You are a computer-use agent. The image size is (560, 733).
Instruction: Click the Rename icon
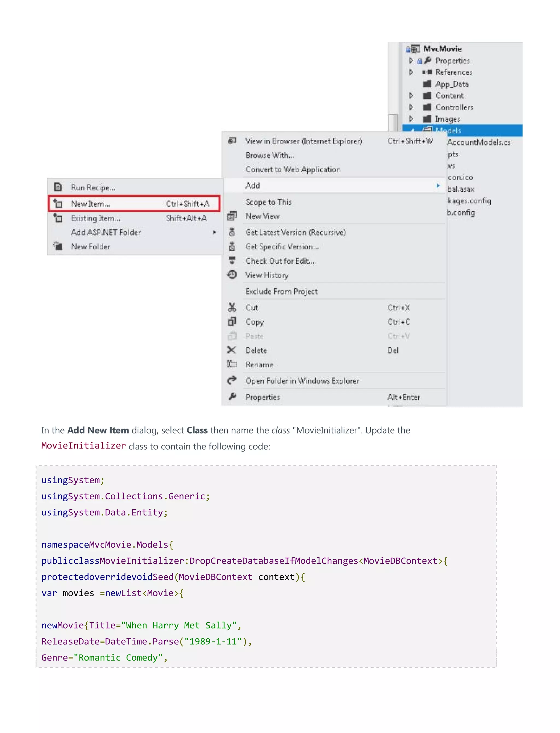click(232, 364)
